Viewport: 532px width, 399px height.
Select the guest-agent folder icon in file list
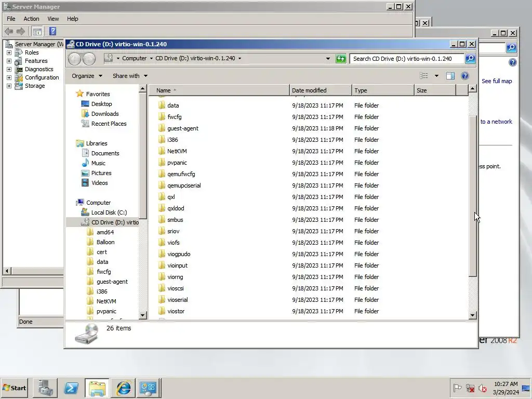tap(162, 128)
